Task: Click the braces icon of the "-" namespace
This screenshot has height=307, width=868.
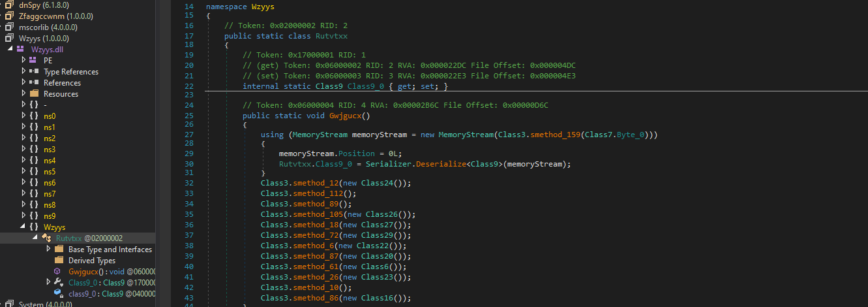Action: pyautogui.click(x=33, y=105)
